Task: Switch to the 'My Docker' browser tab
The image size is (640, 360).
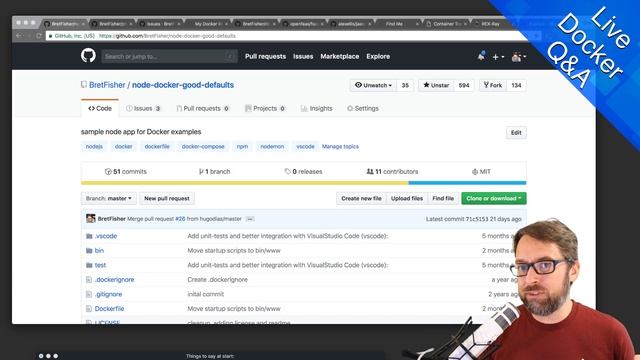Action: [208, 24]
